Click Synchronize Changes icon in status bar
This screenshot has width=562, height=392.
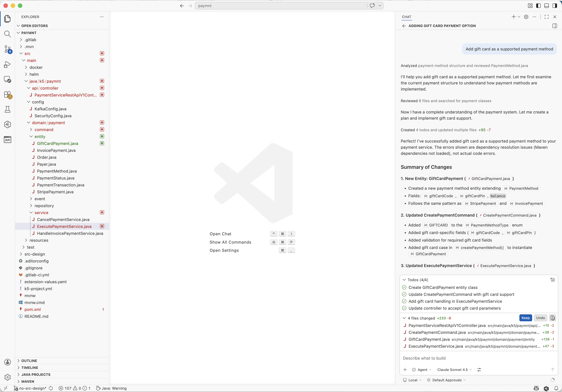pyautogui.click(x=51, y=388)
